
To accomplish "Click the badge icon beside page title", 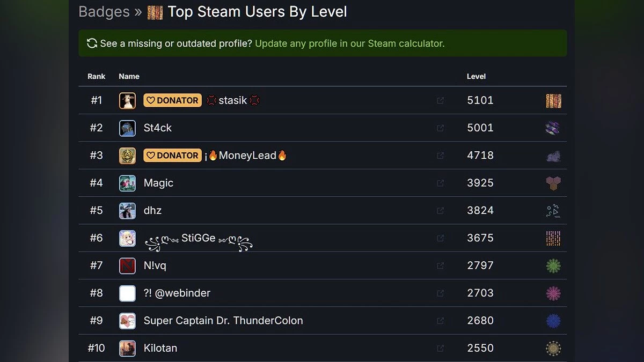I will point(155,12).
